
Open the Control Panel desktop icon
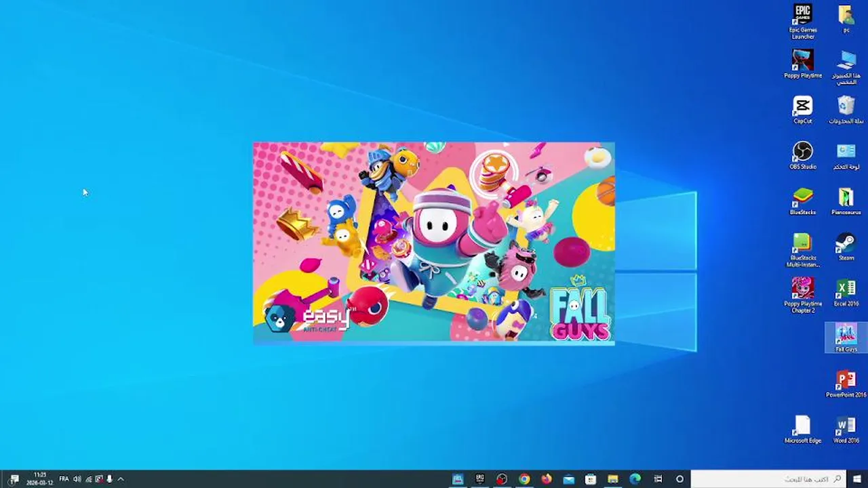[846, 155]
